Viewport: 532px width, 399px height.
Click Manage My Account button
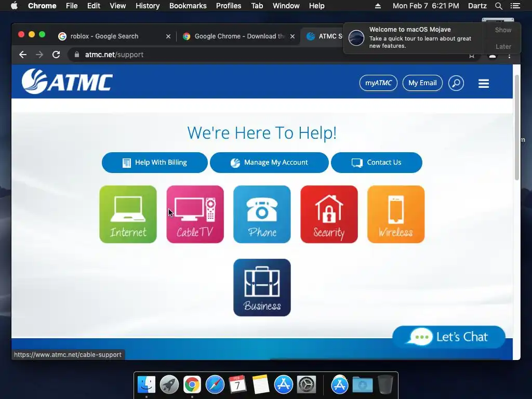(270, 163)
